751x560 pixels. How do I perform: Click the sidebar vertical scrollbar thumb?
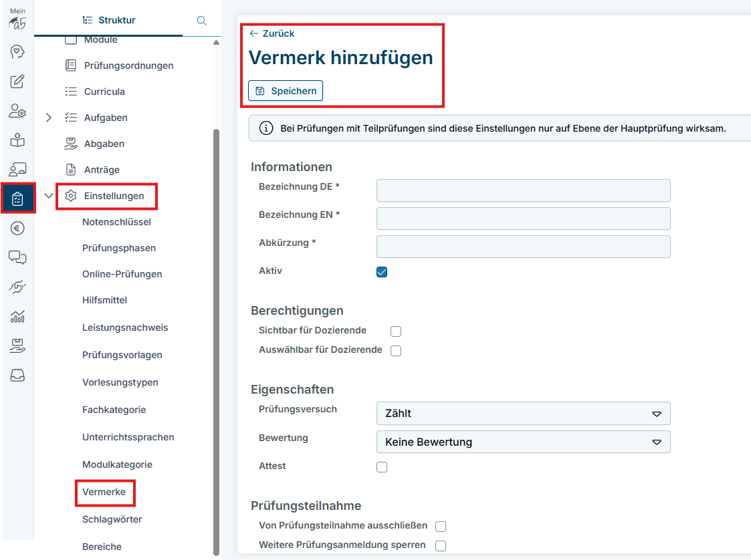click(215, 334)
